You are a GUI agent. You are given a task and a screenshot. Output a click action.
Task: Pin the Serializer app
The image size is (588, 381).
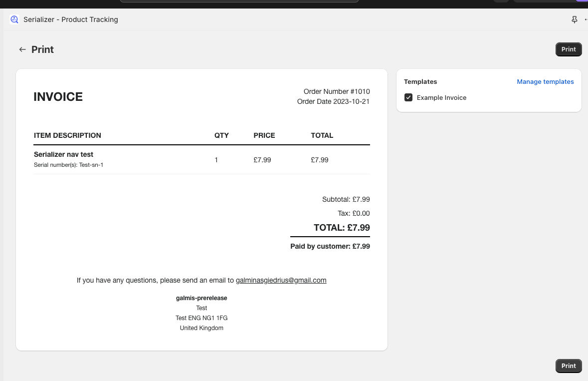click(574, 19)
